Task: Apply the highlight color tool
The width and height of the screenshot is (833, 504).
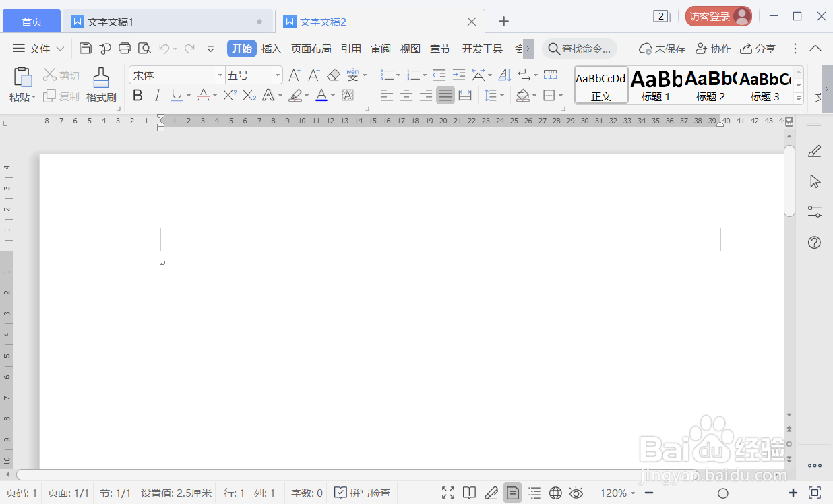Action: [297, 96]
